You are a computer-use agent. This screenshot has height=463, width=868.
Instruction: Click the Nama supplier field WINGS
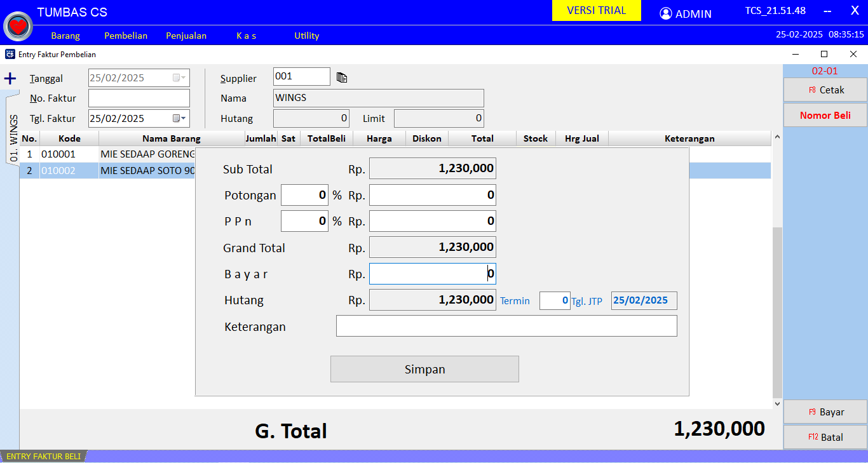[x=379, y=98]
